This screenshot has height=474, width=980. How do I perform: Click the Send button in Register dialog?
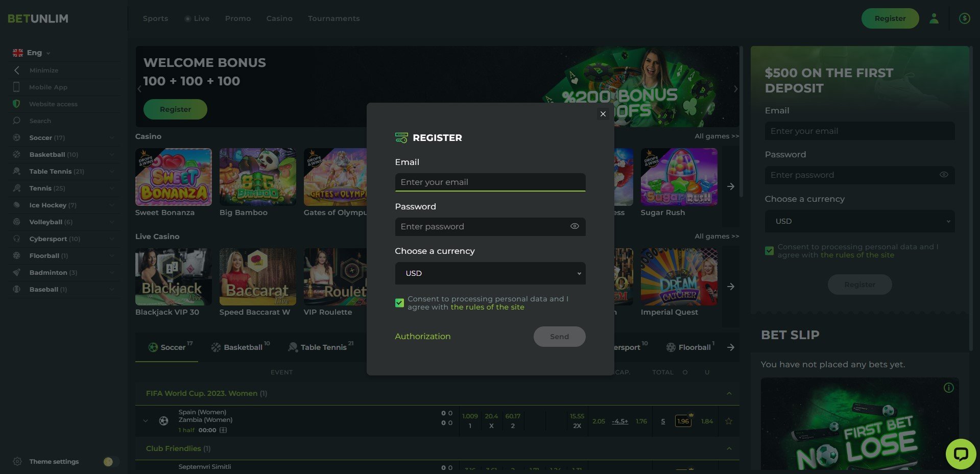pyautogui.click(x=559, y=337)
